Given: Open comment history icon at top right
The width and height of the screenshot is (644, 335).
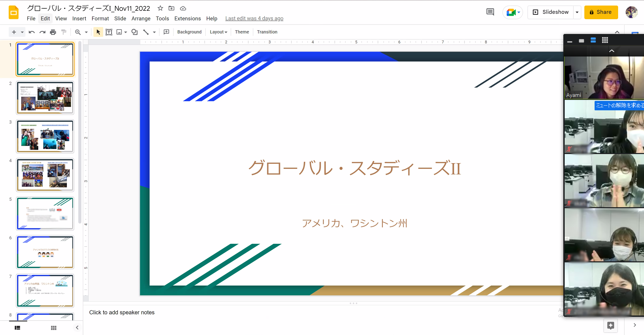Looking at the screenshot, I should [490, 12].
